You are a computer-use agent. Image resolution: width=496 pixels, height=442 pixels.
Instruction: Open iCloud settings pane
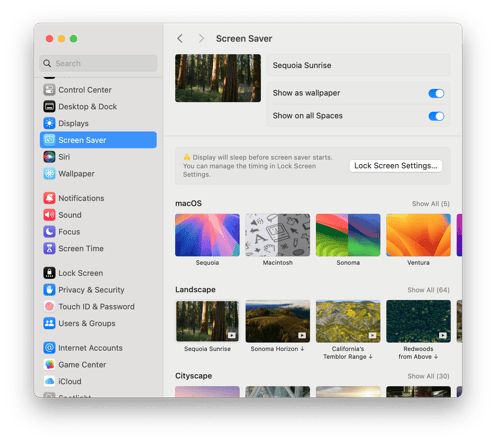tap(98, 381)
